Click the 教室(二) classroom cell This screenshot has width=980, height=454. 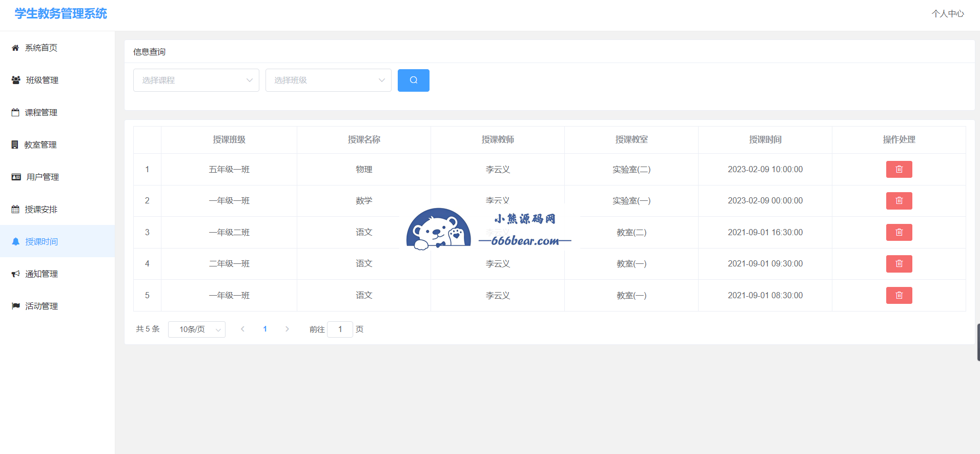tap(631, 233)
